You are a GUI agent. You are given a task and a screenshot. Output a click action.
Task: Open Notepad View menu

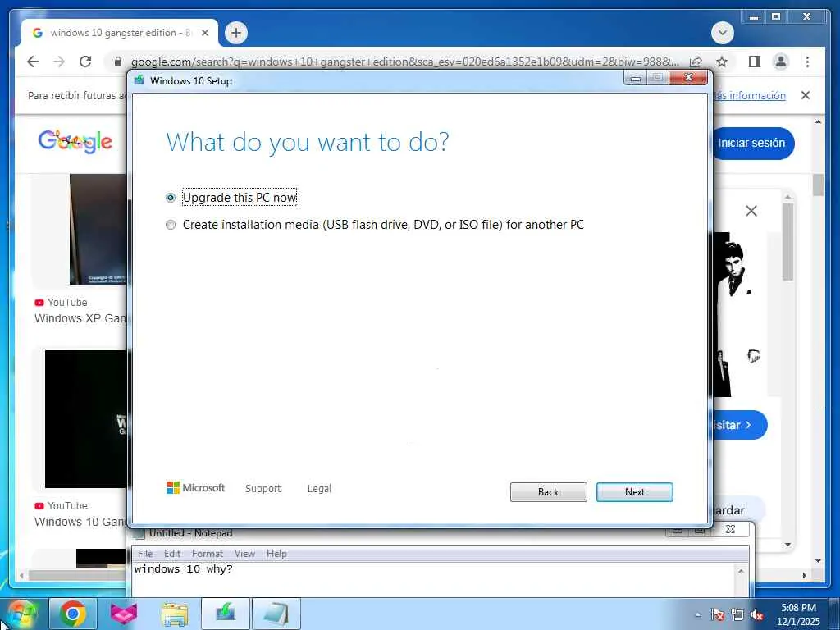point(244,554)
